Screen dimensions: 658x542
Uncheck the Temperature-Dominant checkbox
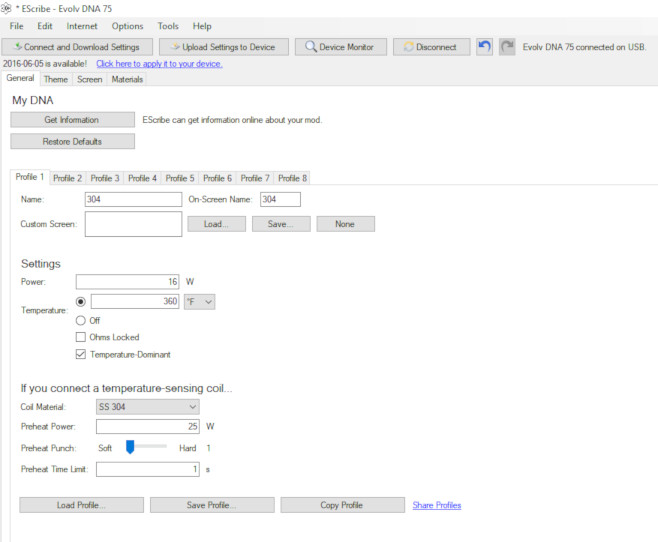point(81,354)
